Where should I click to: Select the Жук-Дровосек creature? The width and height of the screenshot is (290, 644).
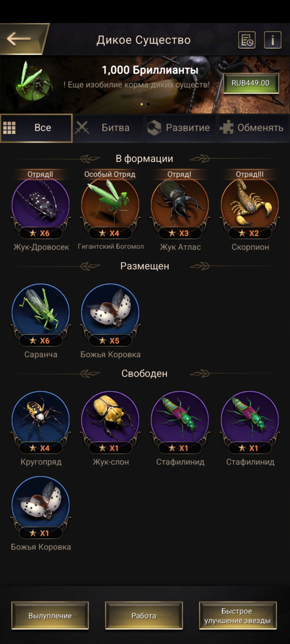[41, 208]
